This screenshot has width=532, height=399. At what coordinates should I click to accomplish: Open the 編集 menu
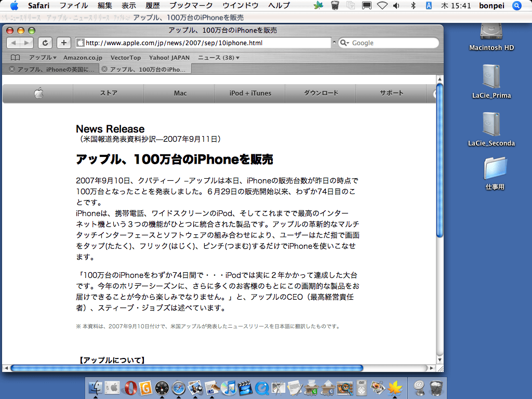[105, 5]
